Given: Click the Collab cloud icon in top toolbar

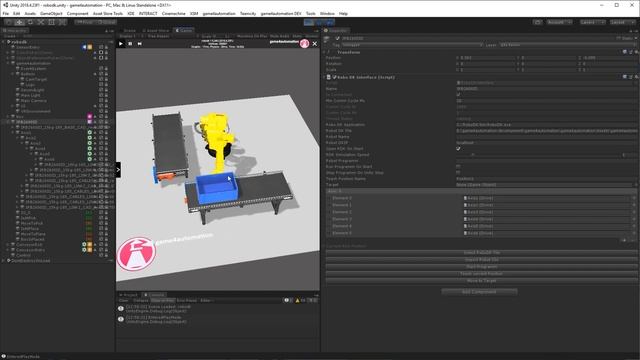Looking at the screenshot, I should click(x=538, y=22).
